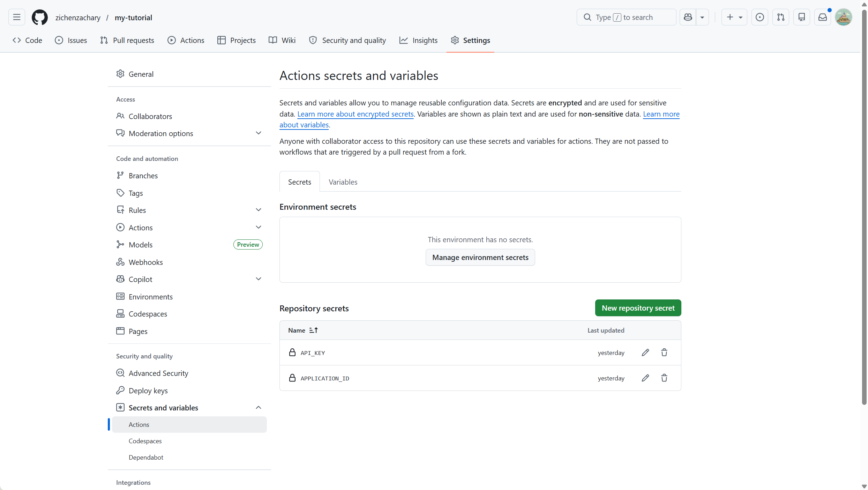Click the page vertical scrollbar
Image resolution: width=868 pixels, height=490 pixels.
pos(864,209)
